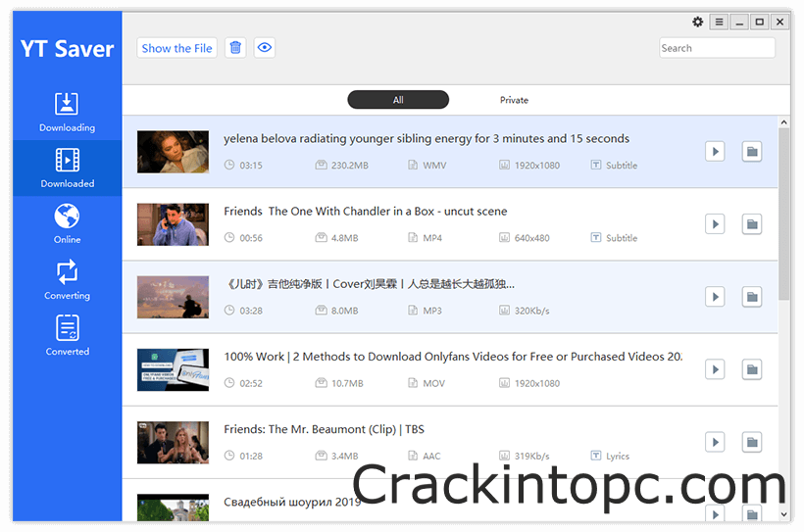
Task: Click Mr. Beaumont clip thumbnail
Action: [x=173, y=443]
